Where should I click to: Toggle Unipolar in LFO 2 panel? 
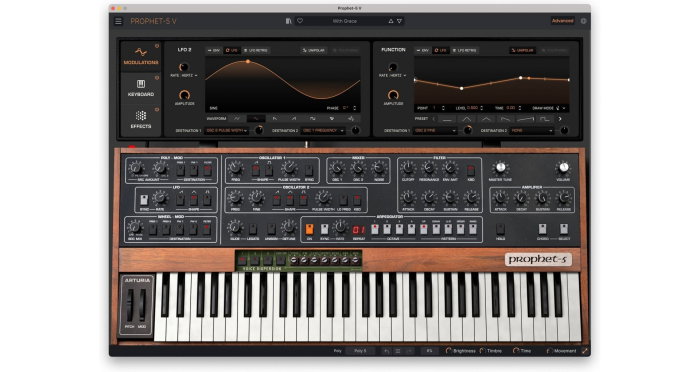click(313, 50)
